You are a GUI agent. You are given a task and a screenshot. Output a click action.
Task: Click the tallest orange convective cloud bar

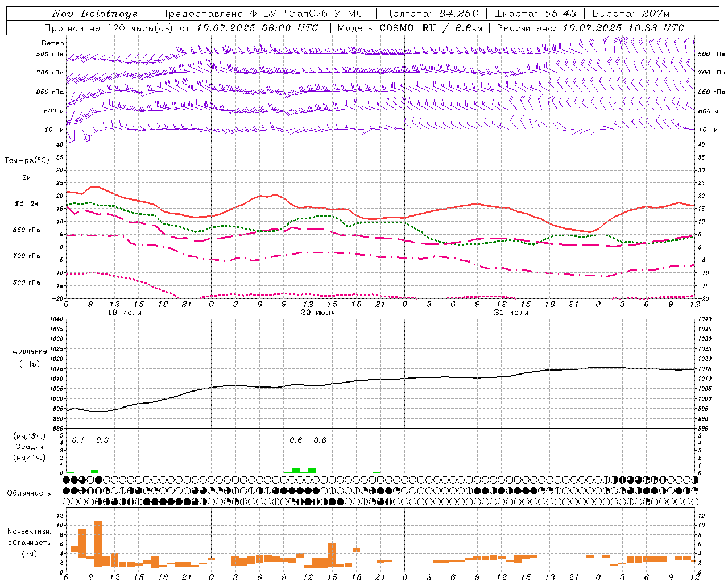point(98,544)
